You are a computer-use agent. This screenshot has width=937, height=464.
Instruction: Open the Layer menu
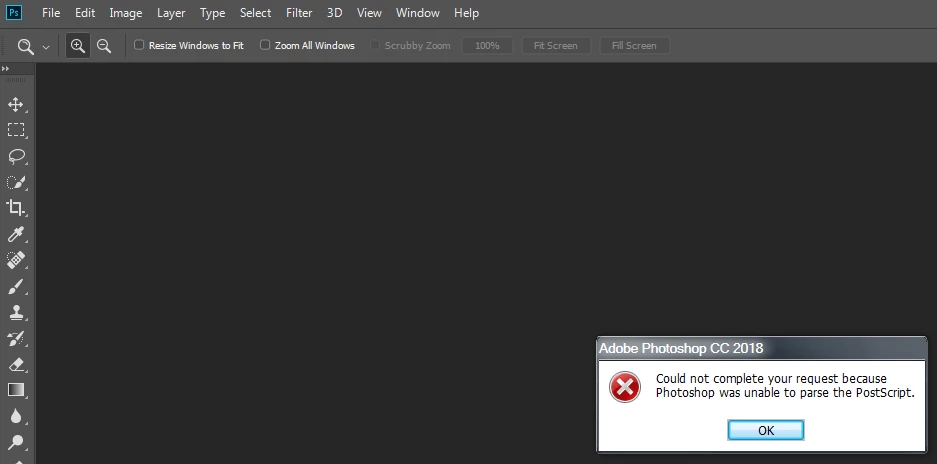tap(171, 13)
